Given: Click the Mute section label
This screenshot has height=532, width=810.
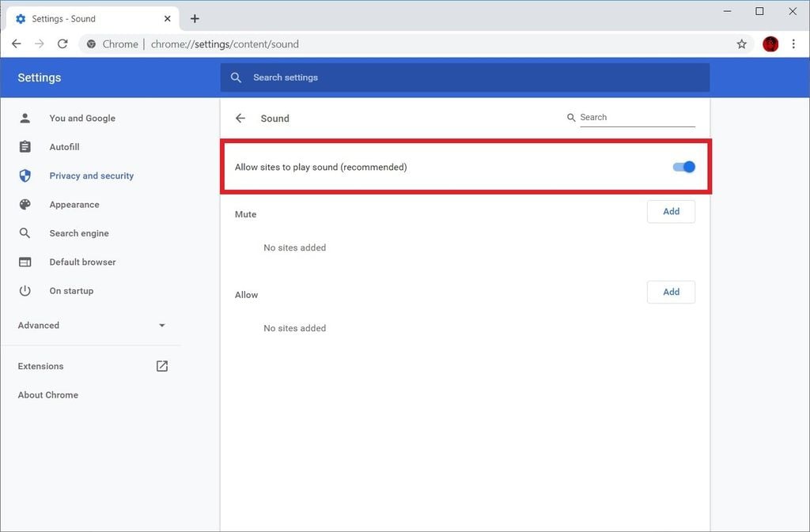Looking at the screenshot, I should pyautogui.click(x=245, y=214).
